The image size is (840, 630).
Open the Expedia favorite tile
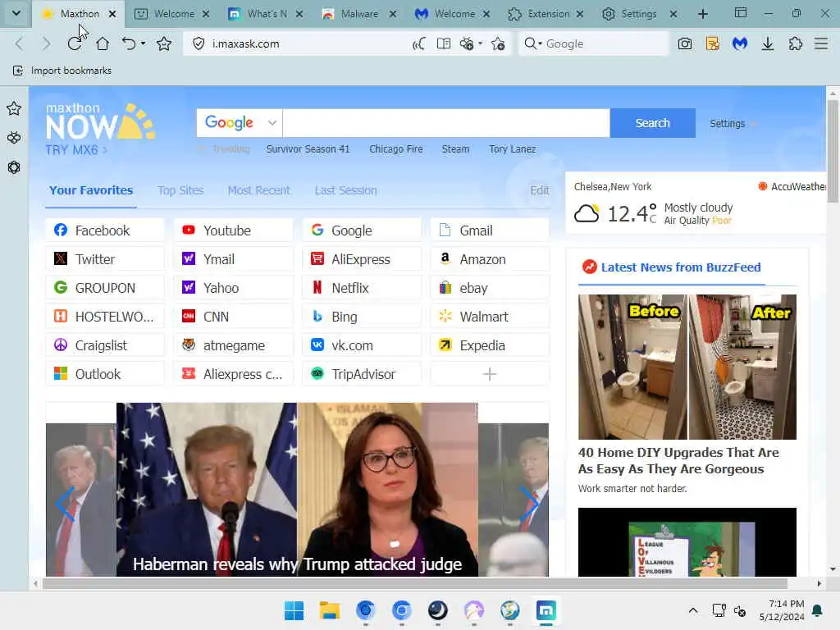490,345
